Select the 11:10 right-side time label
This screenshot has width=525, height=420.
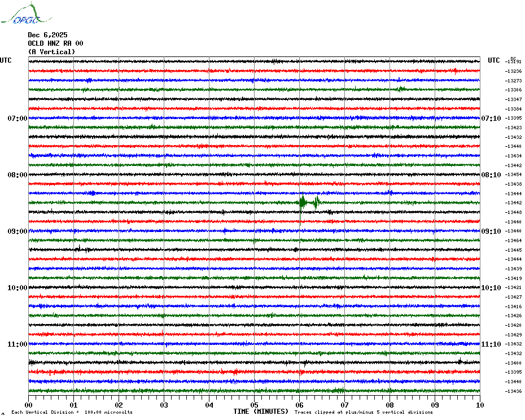491,344
